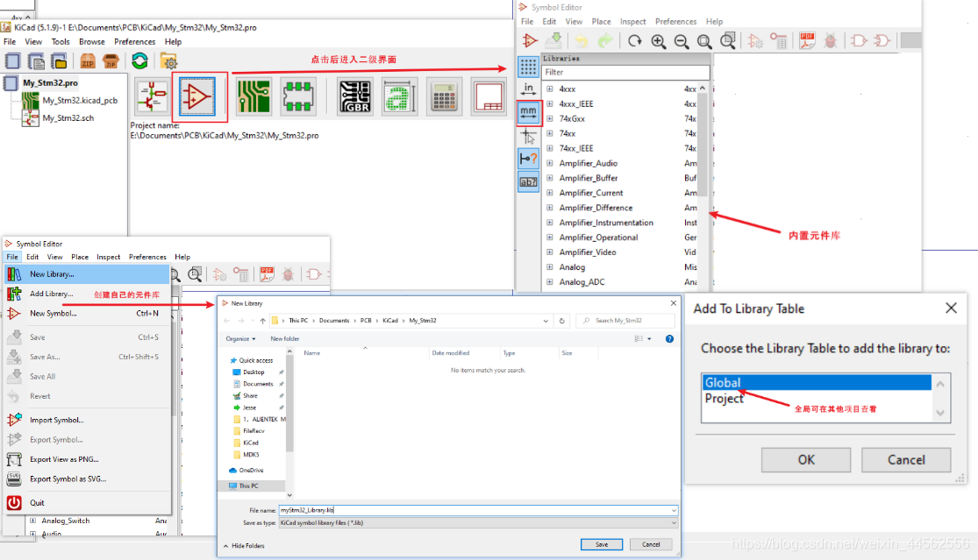Click the Zoom to Fit icon
Image resolution: width=978 pixels, height=560 pixels.
pyautogui.click(x=704, y=41)
